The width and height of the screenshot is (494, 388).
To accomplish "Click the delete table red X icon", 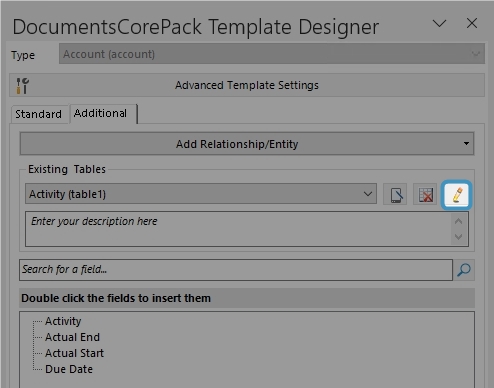I will [x=426, y=195].
